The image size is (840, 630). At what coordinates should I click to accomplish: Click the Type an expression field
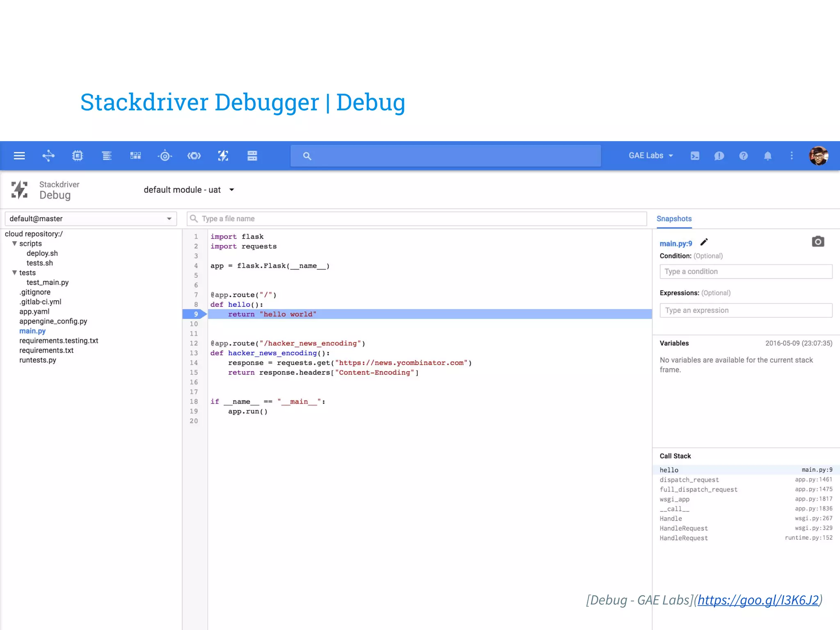[x=746, y=310]
